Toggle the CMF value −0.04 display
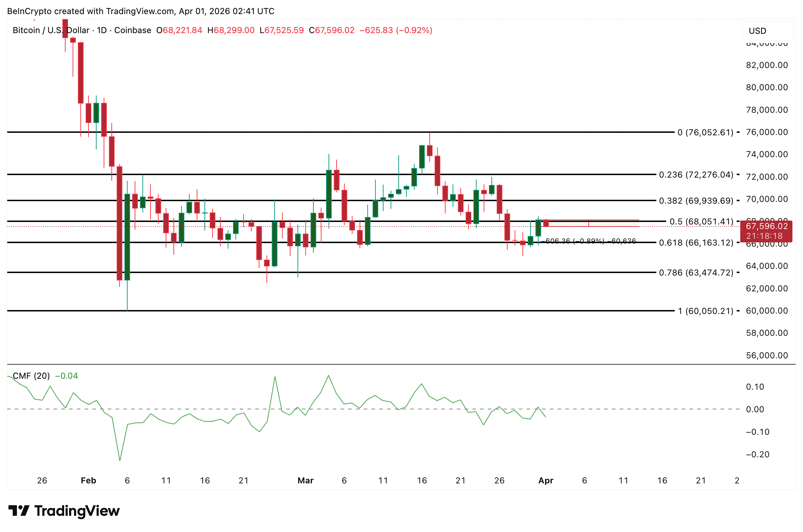Screen dimensions: 803x532 pos(66,376)
